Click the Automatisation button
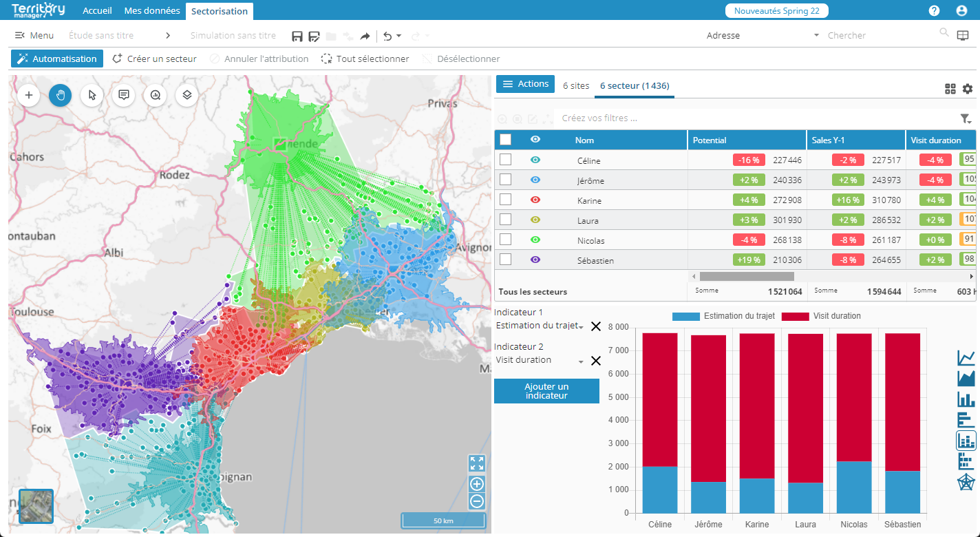The width and height of the screenshot is (980, 537). 57,59
